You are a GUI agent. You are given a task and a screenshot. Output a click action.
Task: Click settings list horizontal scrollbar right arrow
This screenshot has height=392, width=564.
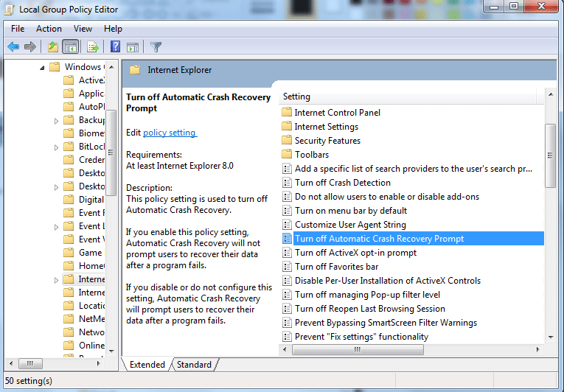538,349
